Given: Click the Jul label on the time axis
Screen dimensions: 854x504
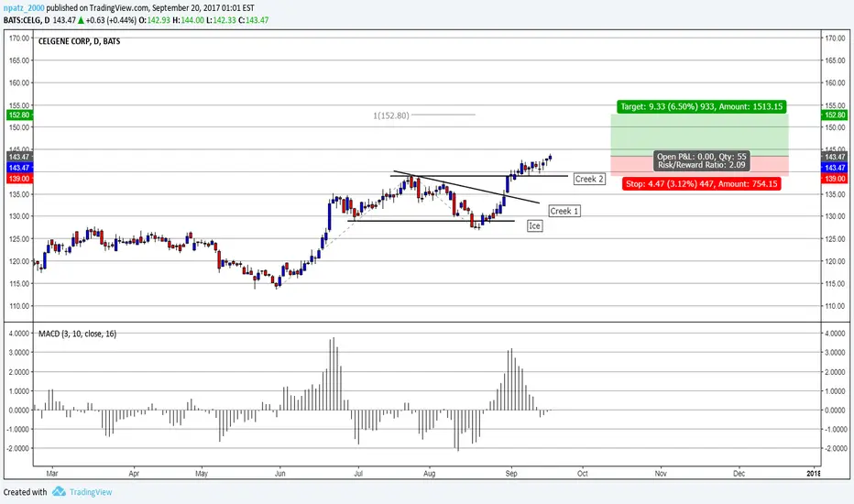Looking at the screenshot, I should pyautogui.click(x=358, y=474).
